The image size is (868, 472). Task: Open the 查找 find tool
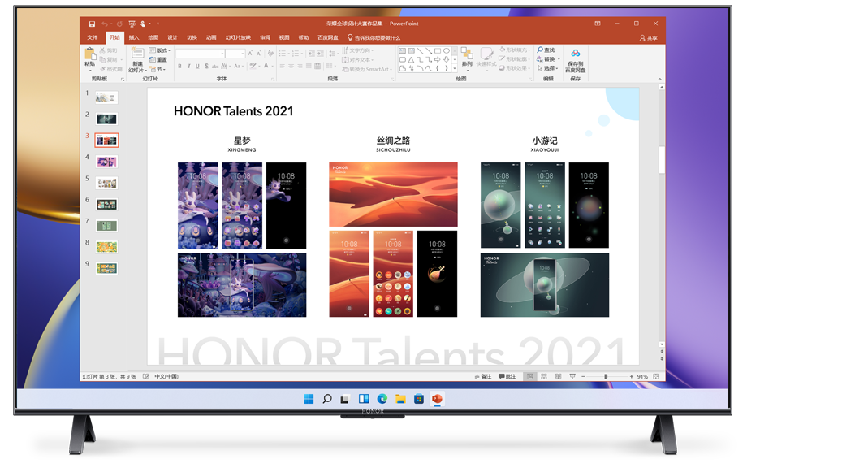click(x=546, y=50)
